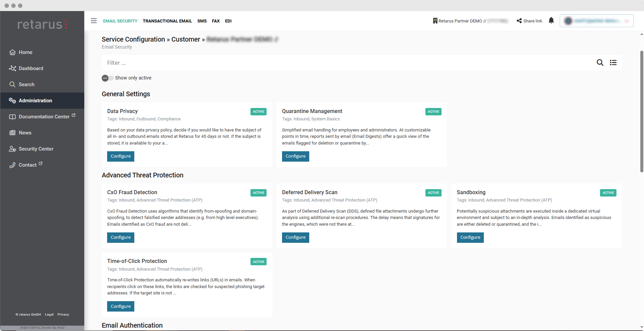Open the Privacy link in footer
644x331 pixels.
tap(63, 315)
